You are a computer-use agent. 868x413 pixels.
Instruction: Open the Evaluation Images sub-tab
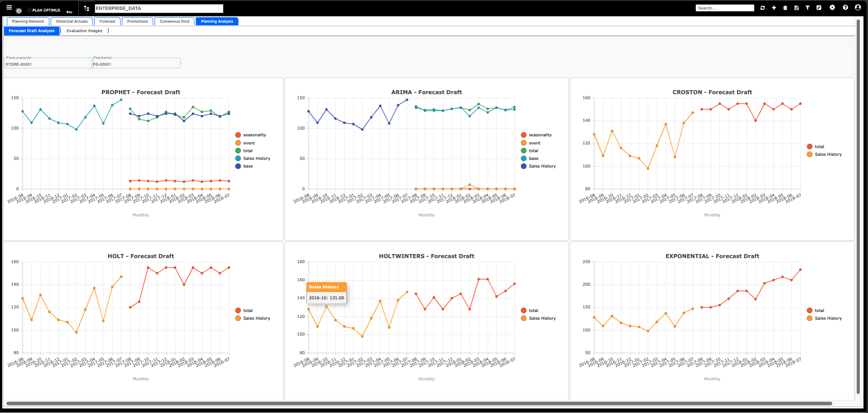pos(84,31)
